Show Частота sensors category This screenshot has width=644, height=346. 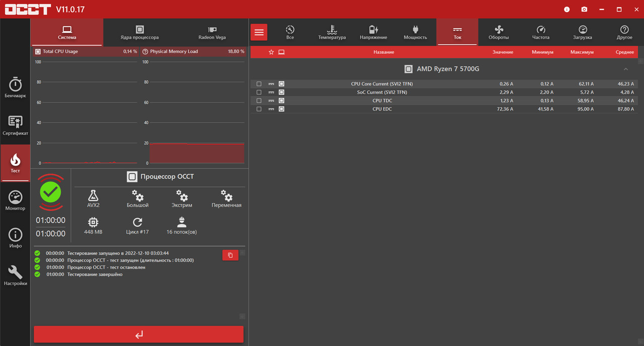541,33
